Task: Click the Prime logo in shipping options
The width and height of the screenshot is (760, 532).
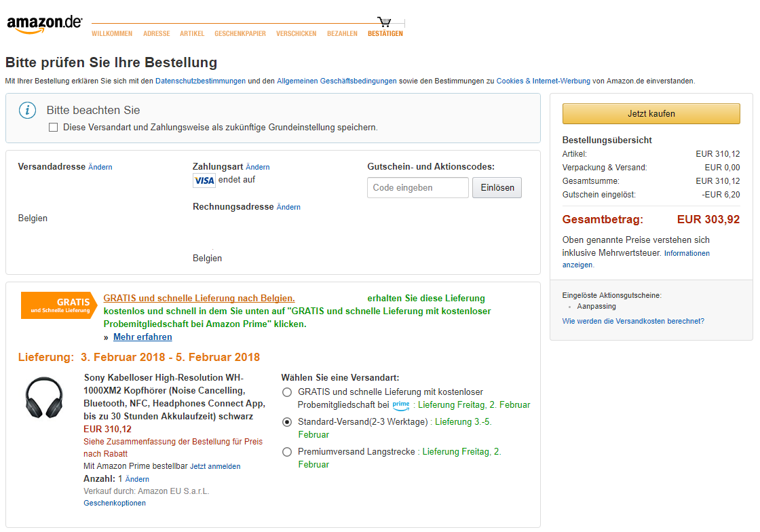Action: click(401, 405)
